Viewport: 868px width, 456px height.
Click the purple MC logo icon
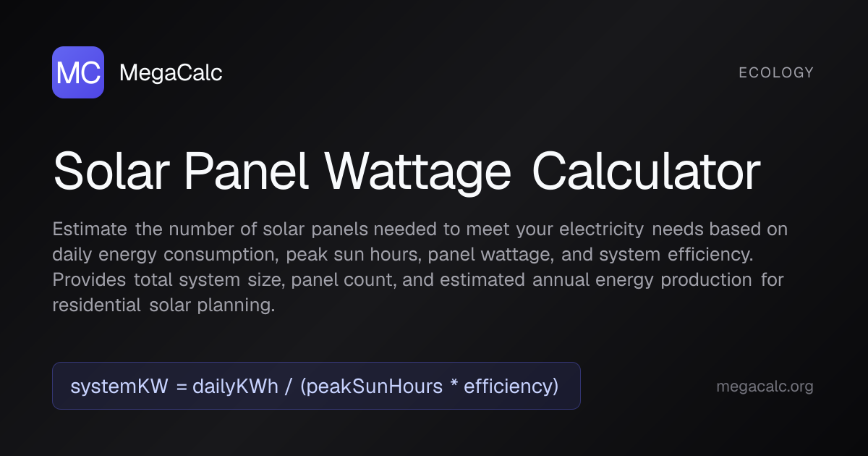(x=78, y=72)
